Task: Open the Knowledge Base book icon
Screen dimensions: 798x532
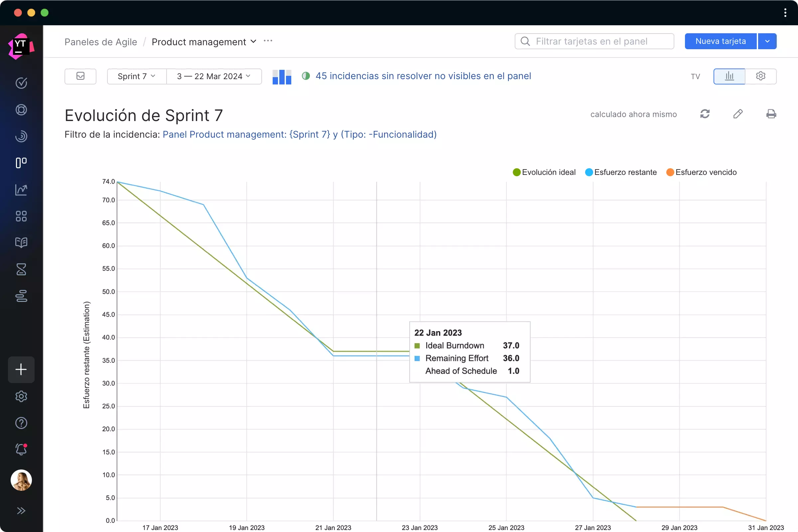Action: [x=21, y=243]
